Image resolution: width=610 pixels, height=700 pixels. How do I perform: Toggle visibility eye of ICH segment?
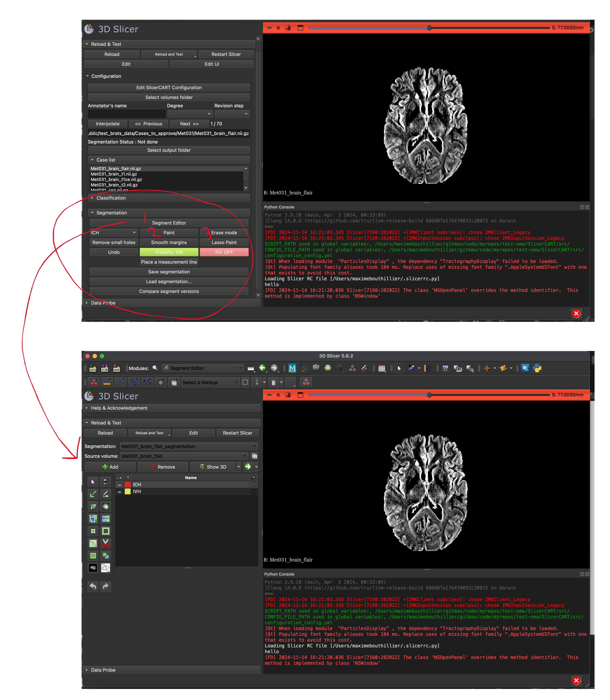119,485
